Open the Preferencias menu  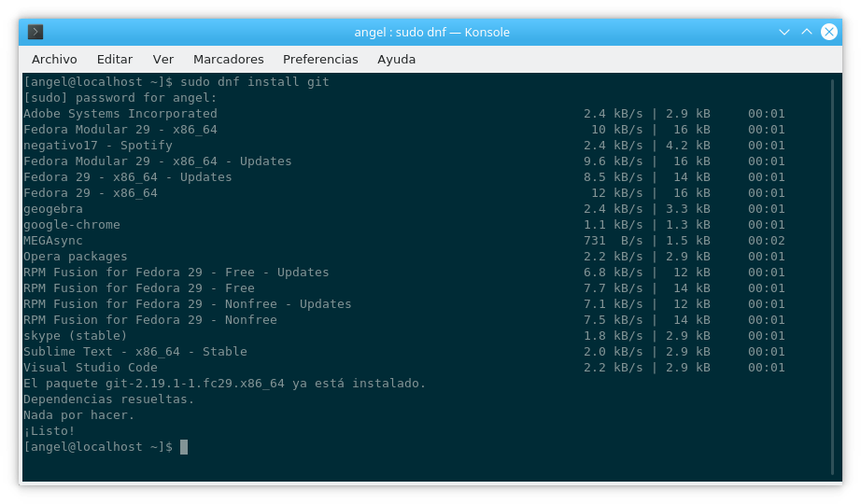click(x=320, y=60)
